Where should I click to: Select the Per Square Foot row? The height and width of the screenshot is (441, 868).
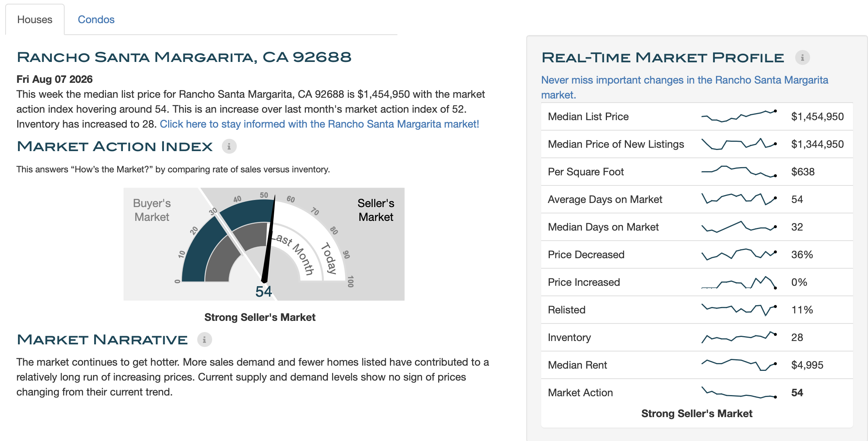(697, 172)
